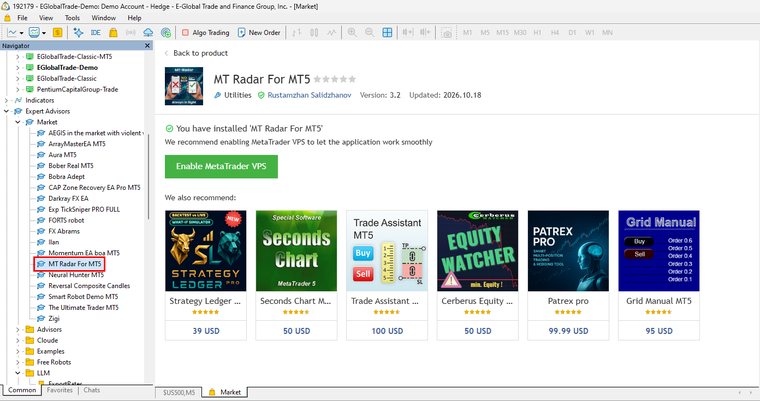
Task: Click the zoom out magnifier
Action: pyautogui.click(x=369, y=32)
